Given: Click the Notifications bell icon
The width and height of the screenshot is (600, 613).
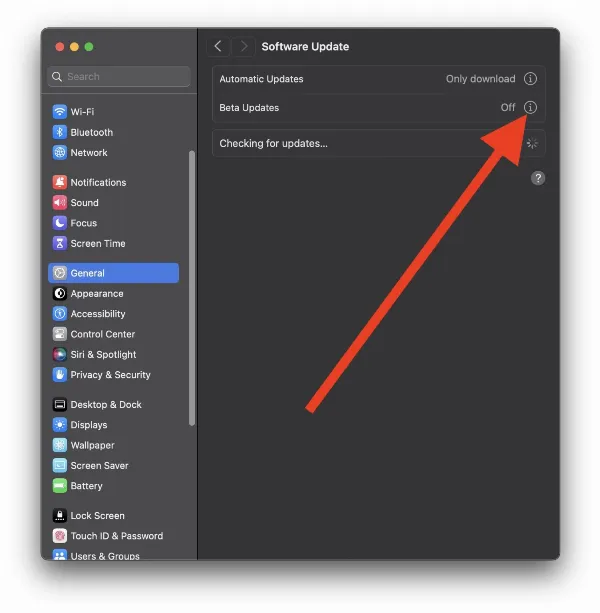Looking at the screenshot, I should tap(59, 182).
